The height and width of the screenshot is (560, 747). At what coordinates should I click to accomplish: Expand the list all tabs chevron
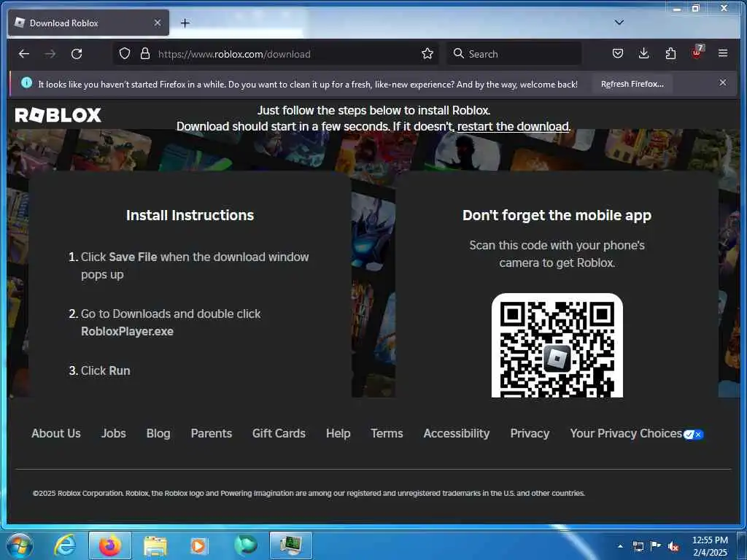pyautogui.click(x=619, y=23)
